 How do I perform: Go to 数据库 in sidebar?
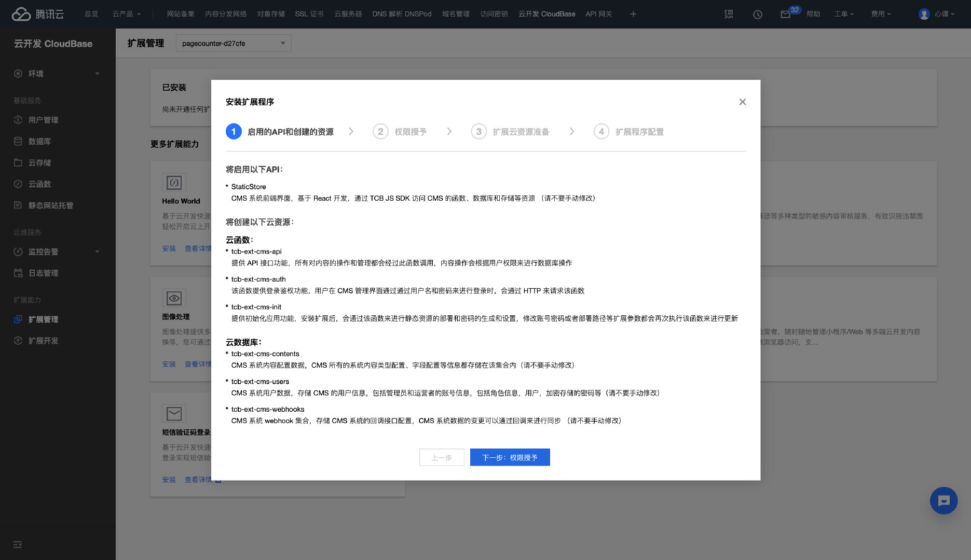(39, 141)
